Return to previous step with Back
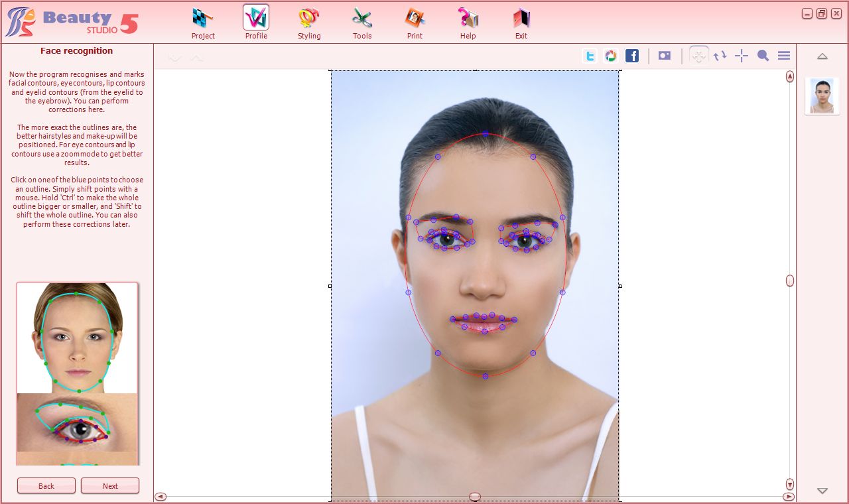Image resolution: width=849 pixels, height=504 pixels. click(46, 485)
